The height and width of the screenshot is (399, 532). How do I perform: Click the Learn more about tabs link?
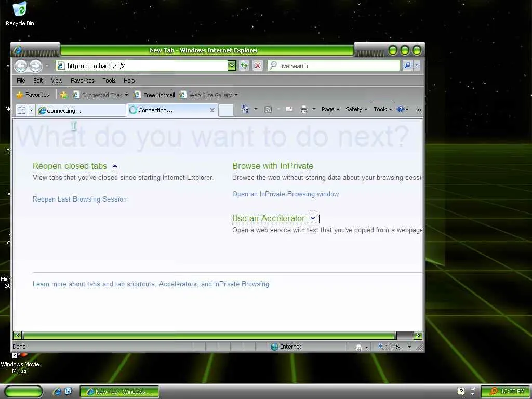[151, 284]
